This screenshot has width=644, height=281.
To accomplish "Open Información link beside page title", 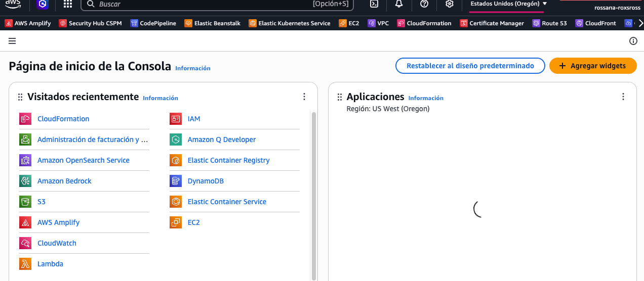I will [x=193, y=68].
